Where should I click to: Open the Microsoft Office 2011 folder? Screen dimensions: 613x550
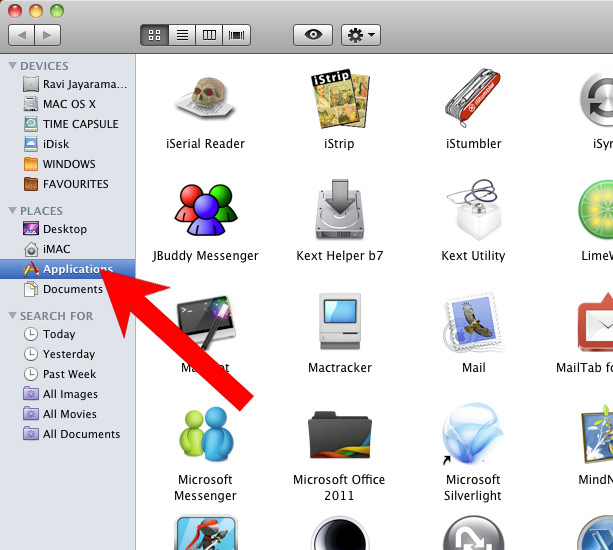pos(340,435)
